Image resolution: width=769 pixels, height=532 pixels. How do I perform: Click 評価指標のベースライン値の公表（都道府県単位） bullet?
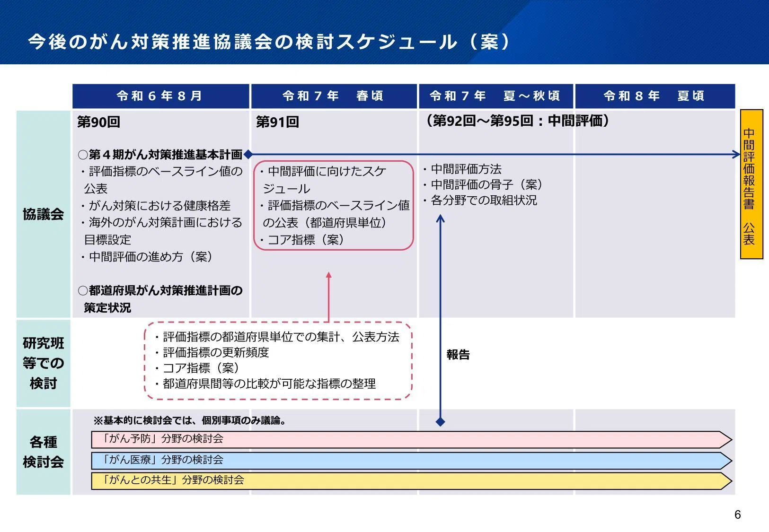pos(334,214)
